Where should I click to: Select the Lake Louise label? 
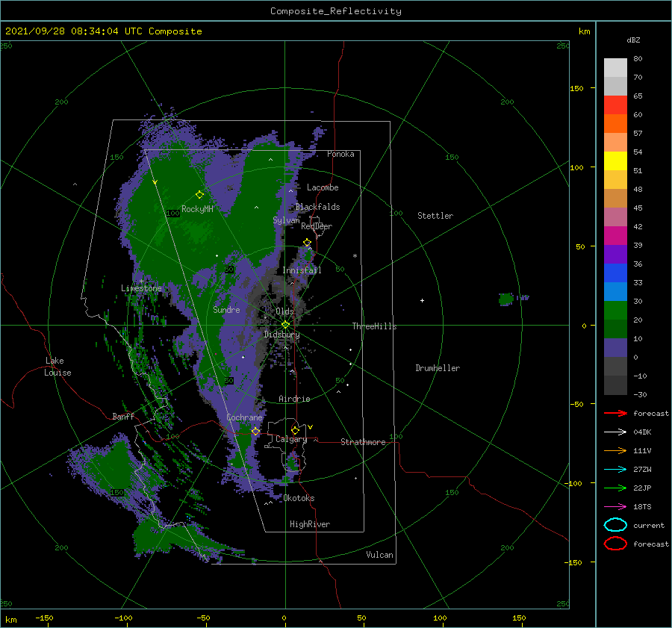[x=57, y=367]
